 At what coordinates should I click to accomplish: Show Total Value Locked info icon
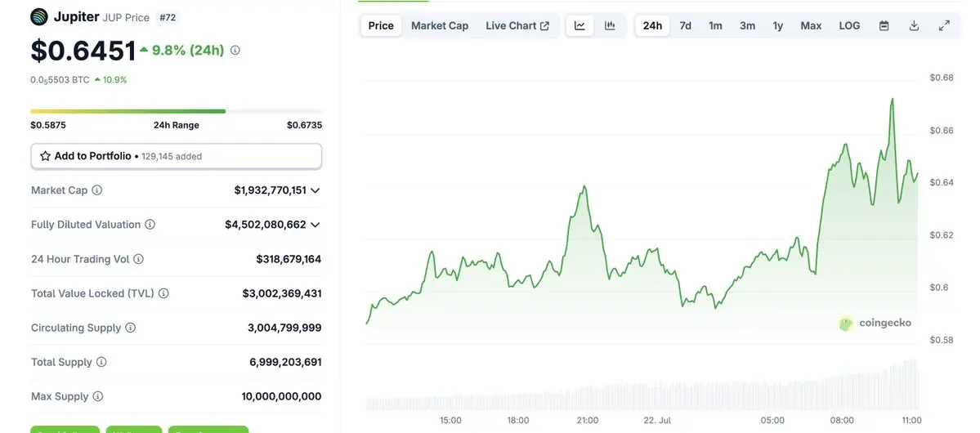[163, 293]
